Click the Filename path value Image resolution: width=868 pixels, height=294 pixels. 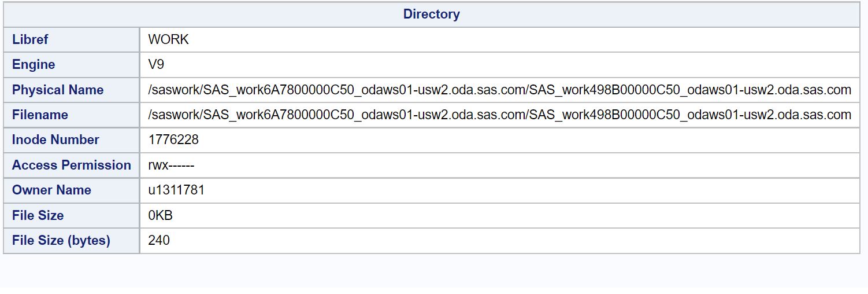pos(499,115)
